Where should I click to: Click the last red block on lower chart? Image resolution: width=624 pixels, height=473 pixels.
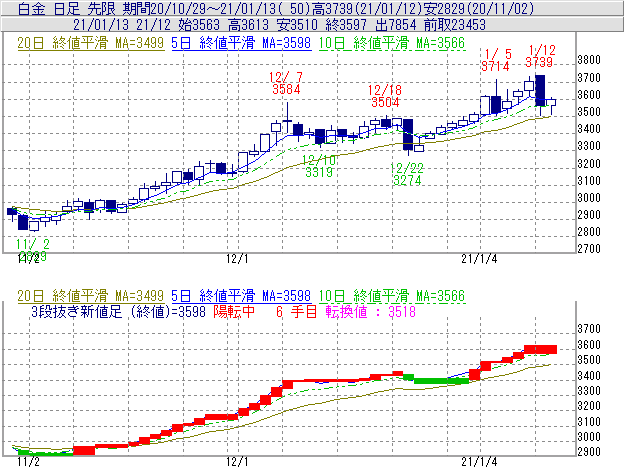click(540, 349)
